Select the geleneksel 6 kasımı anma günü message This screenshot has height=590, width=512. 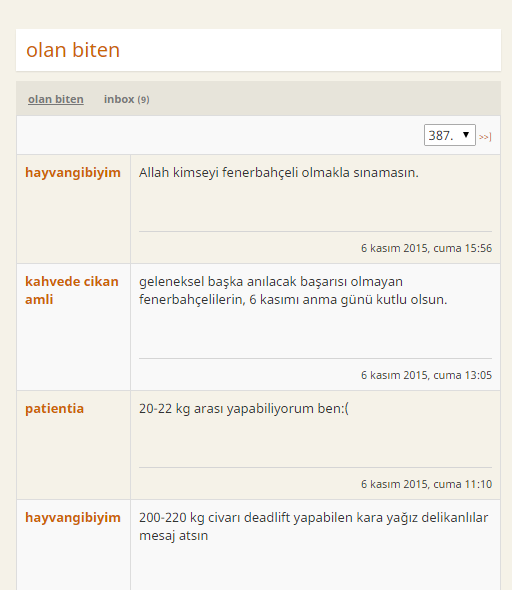point(293,290)
